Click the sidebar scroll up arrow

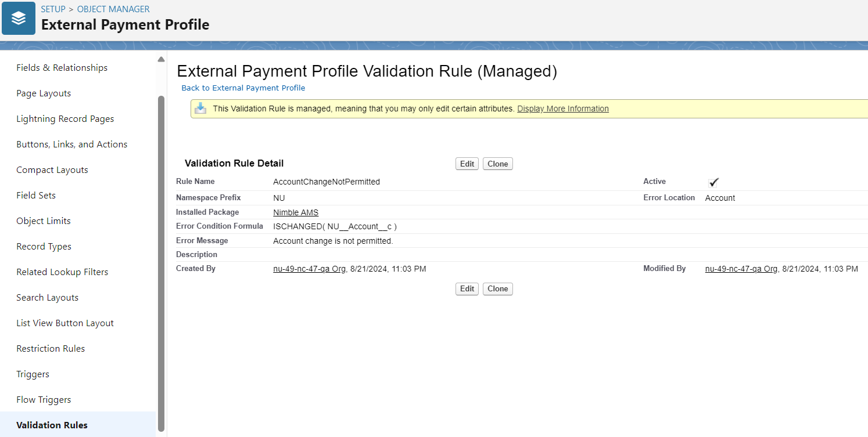tap(161, 59)
